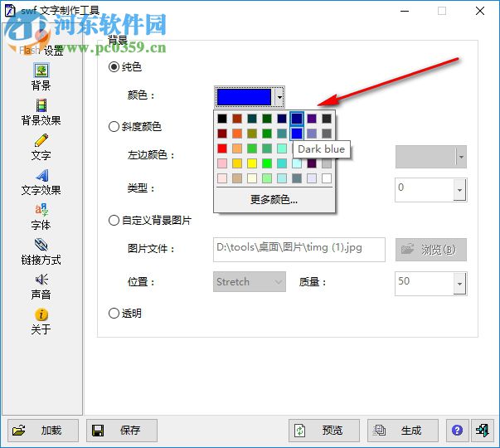Select the 透明 transparent radio button
The width and height of the screenshot is (500, 448).
pyautogui.click(x=114, y=314)
